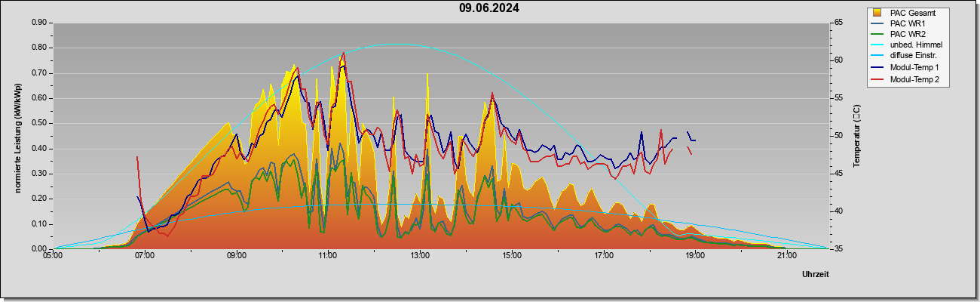
Task: Click the Uhrzeit axis title
Action: tap(816, 275)
